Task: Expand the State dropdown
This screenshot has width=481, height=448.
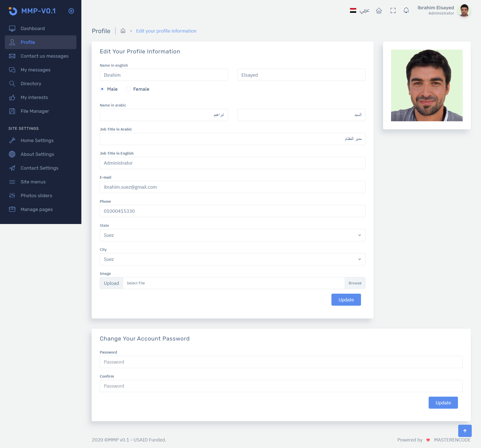Action: click(232, 235)
